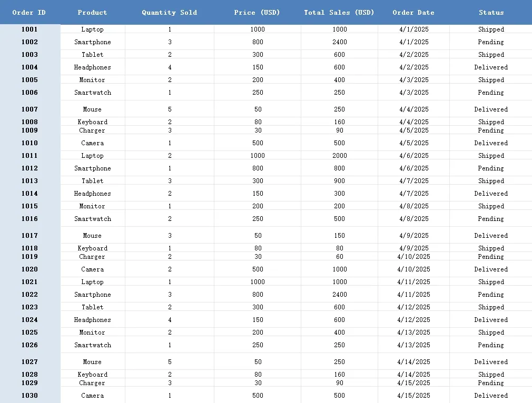Select order ID cell 1030
Image resolution: width=532 pixels, height=403 pixels.
29,396
